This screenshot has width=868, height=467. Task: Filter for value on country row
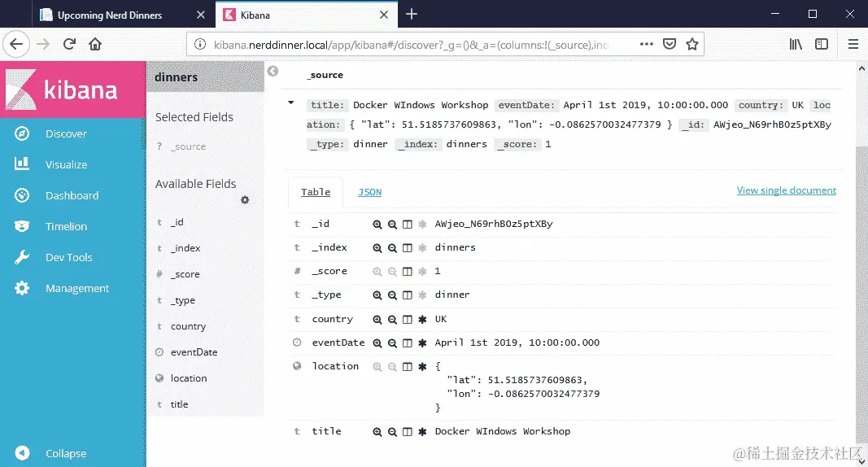point(377,319)
